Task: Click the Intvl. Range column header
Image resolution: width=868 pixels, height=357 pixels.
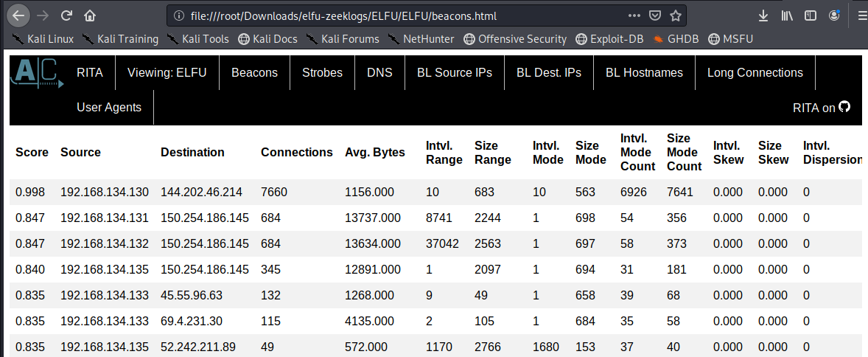Action: tap(444, 153)
